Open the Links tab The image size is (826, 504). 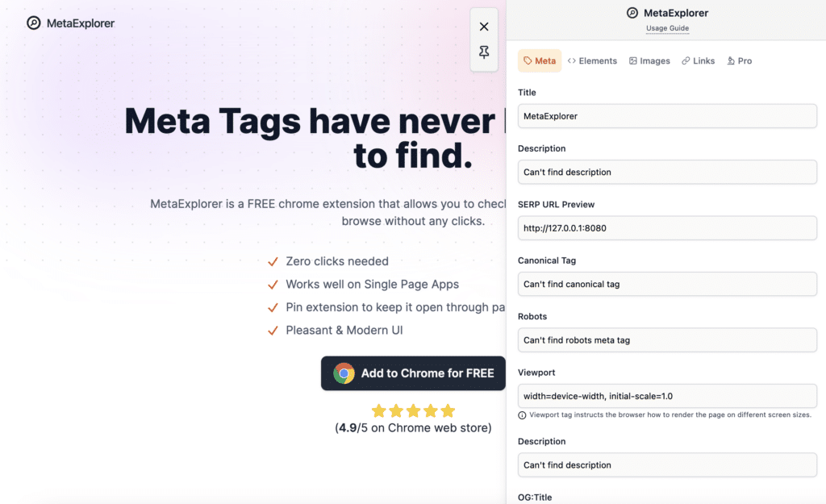(698, 60)
